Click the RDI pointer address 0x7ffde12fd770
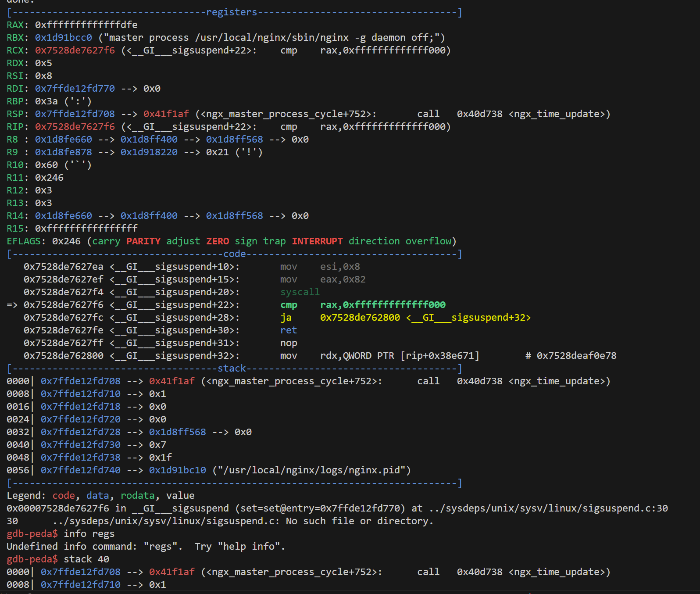This screenshot has height=594, width=700. (75, 89)
